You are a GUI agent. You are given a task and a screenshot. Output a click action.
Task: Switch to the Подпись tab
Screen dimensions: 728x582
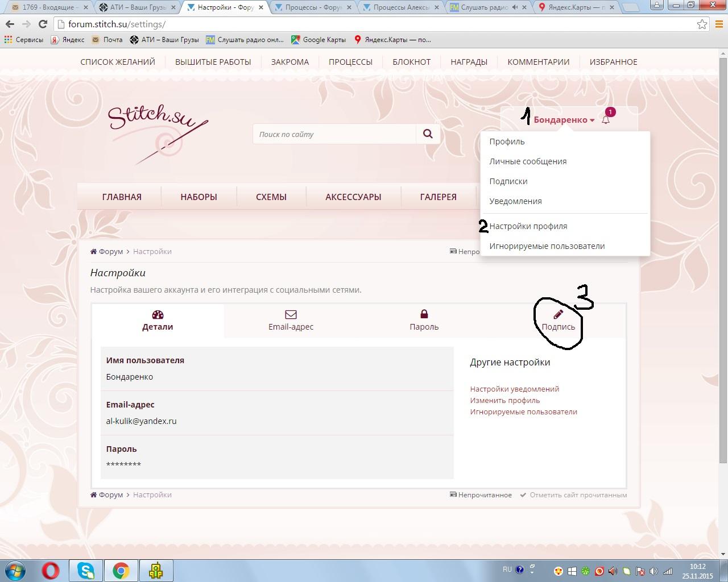click(558, 321)
